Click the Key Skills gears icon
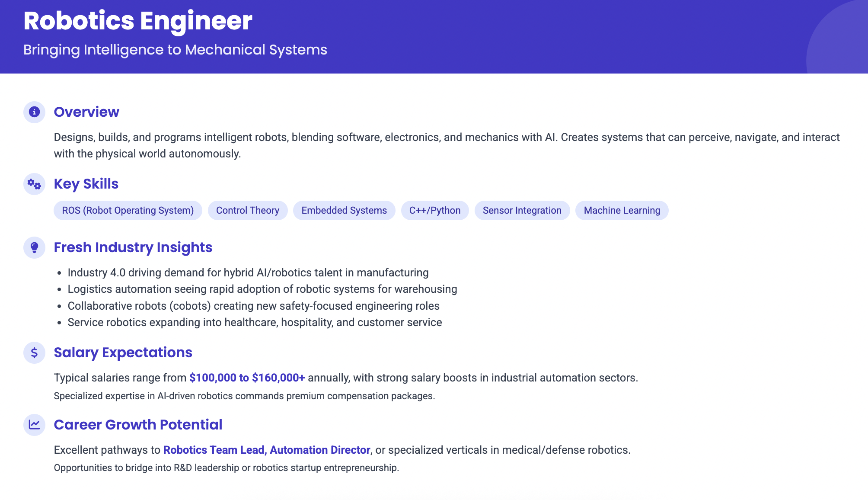 coord(34,184)
